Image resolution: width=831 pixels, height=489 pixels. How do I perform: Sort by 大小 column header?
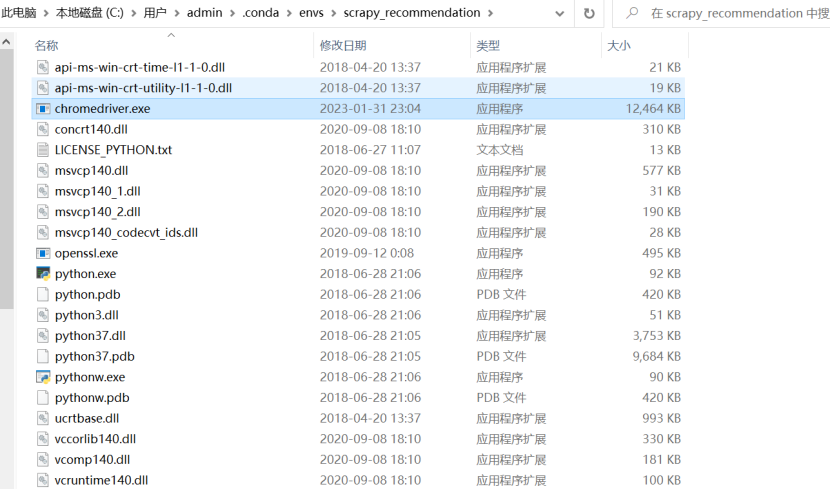pos(619,46)
